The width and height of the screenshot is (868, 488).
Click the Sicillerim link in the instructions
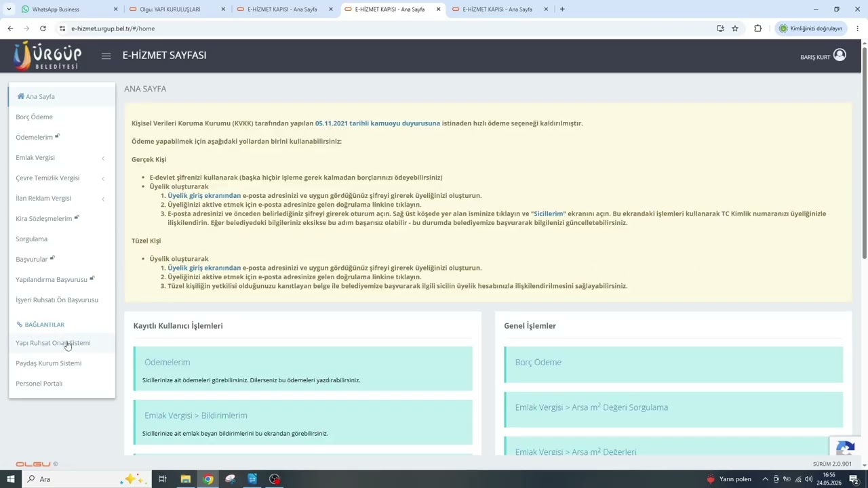click(x=549, y=213)
